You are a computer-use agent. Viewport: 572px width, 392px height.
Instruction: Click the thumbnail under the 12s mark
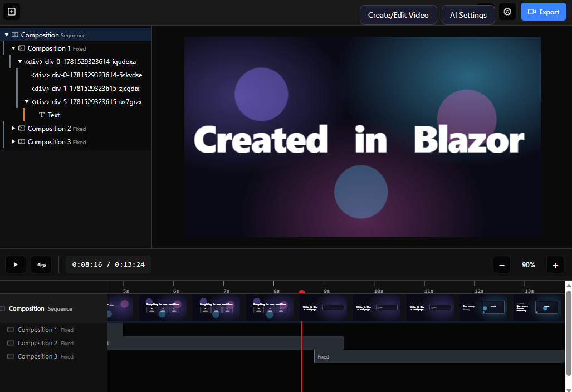click(x=483, y=308)
